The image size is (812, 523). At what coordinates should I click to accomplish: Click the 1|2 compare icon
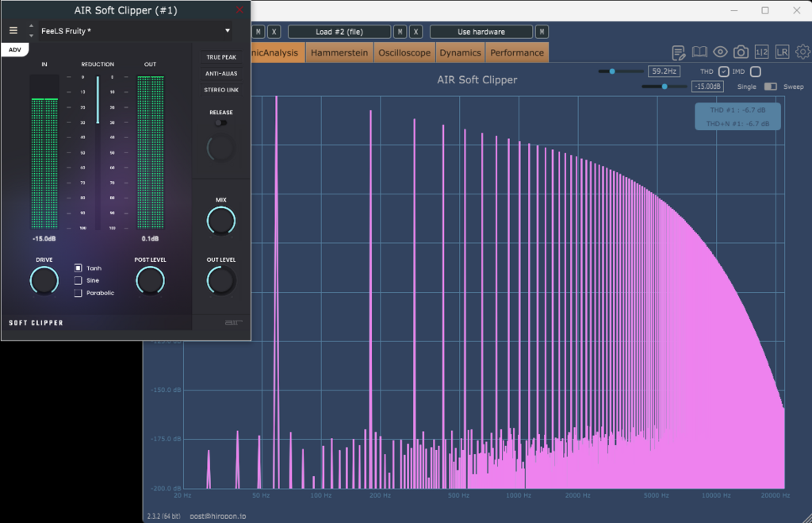coord(762,52)
